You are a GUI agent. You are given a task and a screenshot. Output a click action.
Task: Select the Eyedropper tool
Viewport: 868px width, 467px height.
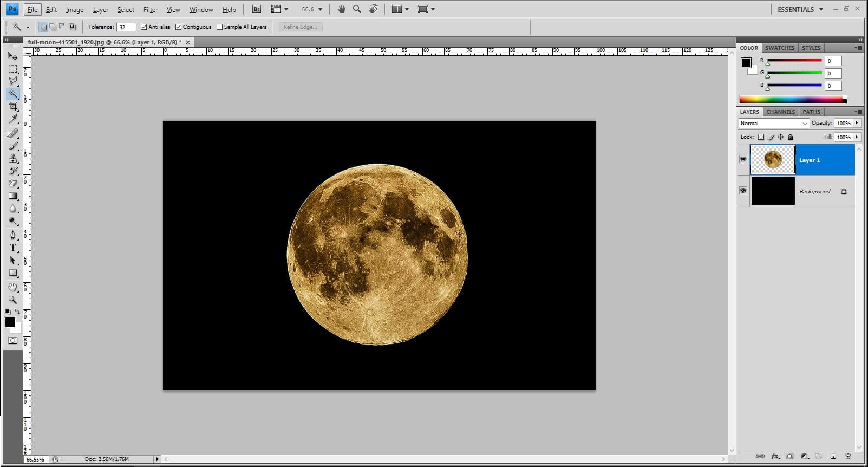pyautogui.click(x=13, y=119)
